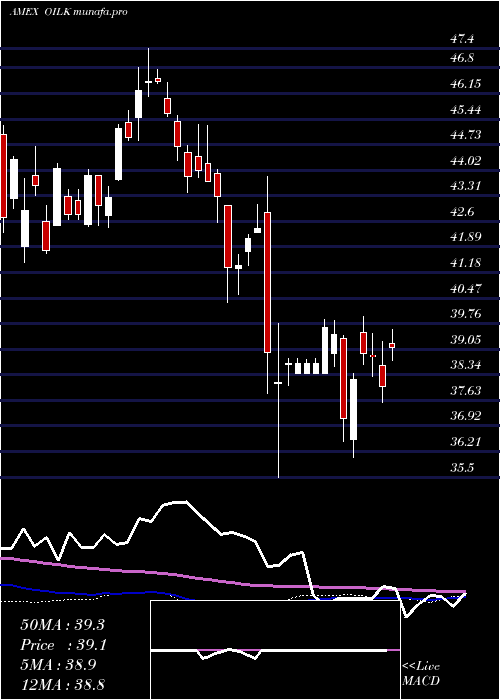Click the MACD inset panel box
This screenshot has height=700, width=500.
pyautogui.click(x=275, y=650)
